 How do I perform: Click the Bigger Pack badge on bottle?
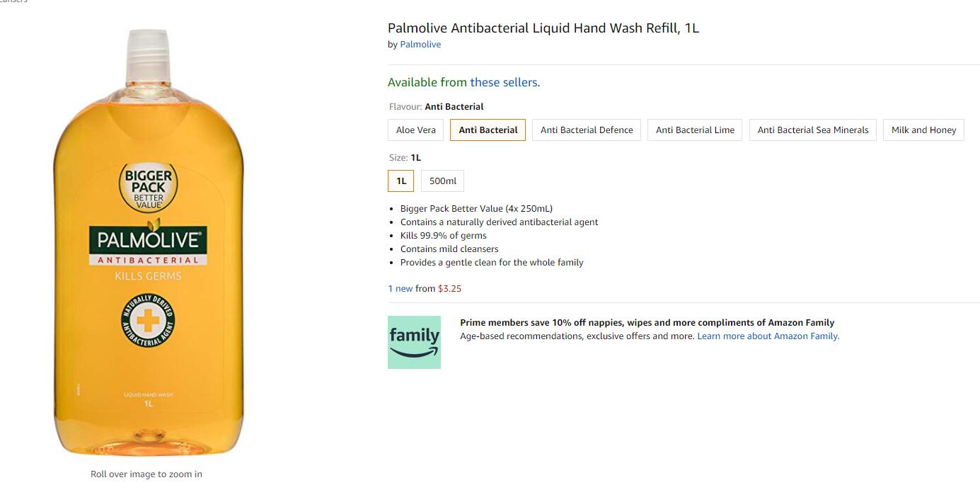[149, 187]
